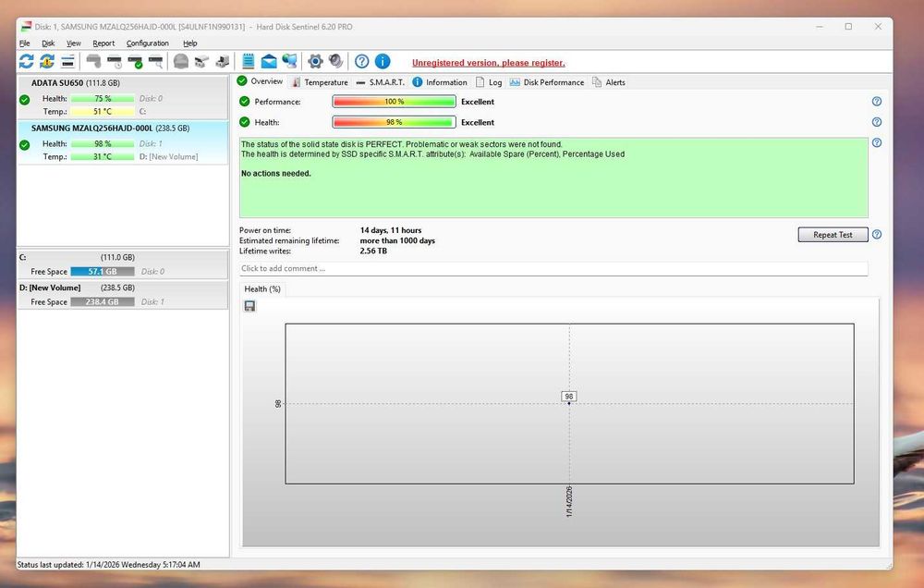924x588 pixels.
Task: Select the D: [New Volume] partition entry
Action: 123,294
